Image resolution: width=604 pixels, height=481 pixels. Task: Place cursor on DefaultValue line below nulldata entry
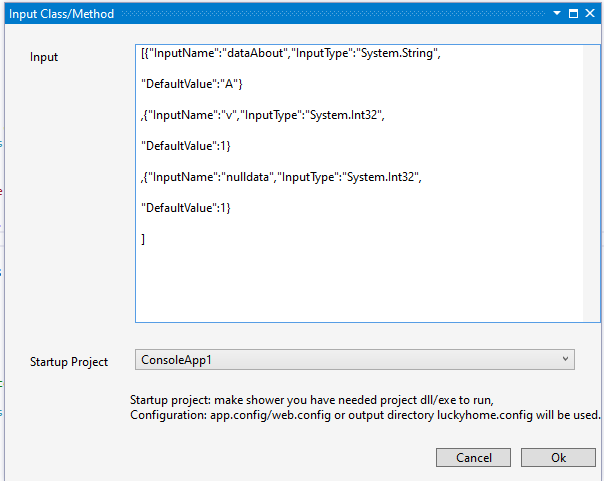(x=186, y=208)
